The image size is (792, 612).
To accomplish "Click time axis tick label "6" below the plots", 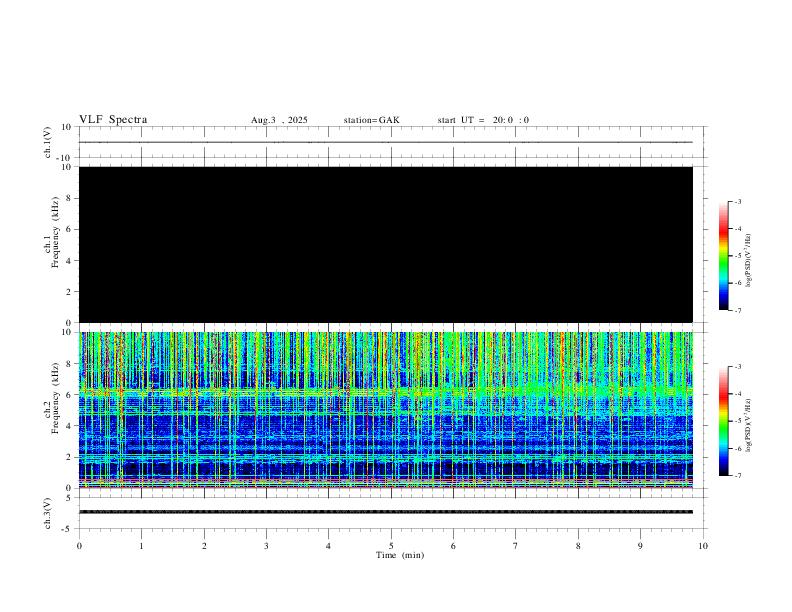I will pyautogui.click(x=453, y=546).
